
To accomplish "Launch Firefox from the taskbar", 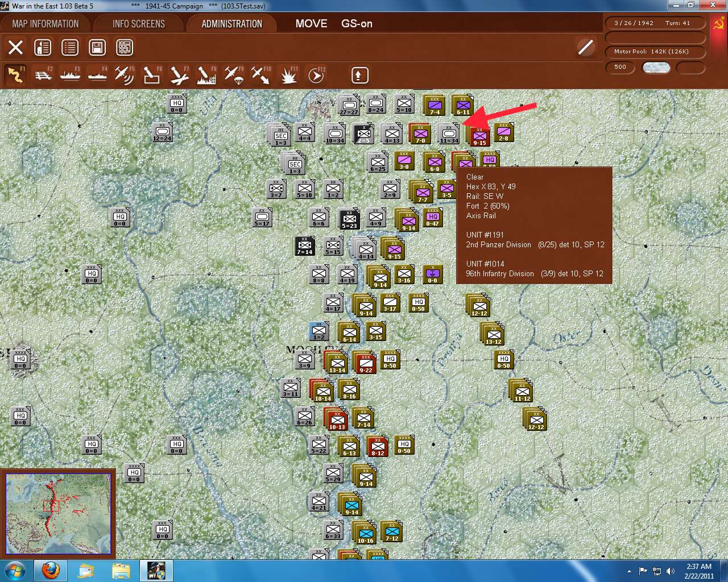I will [51, 571].
